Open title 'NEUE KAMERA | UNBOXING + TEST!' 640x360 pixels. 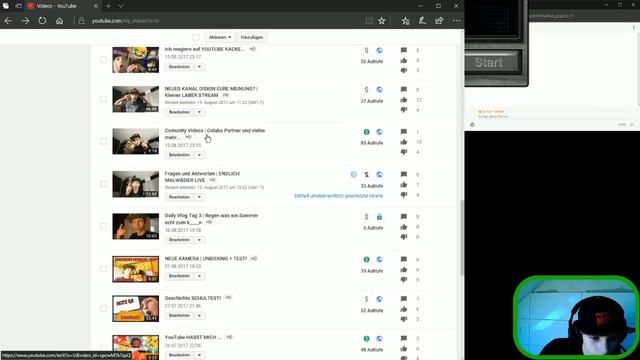tap(206, 258)
